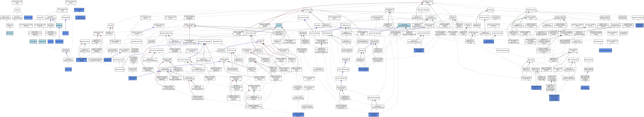Select the 'protein-containing complex' node
644x117 pixels.
[79, 10]
